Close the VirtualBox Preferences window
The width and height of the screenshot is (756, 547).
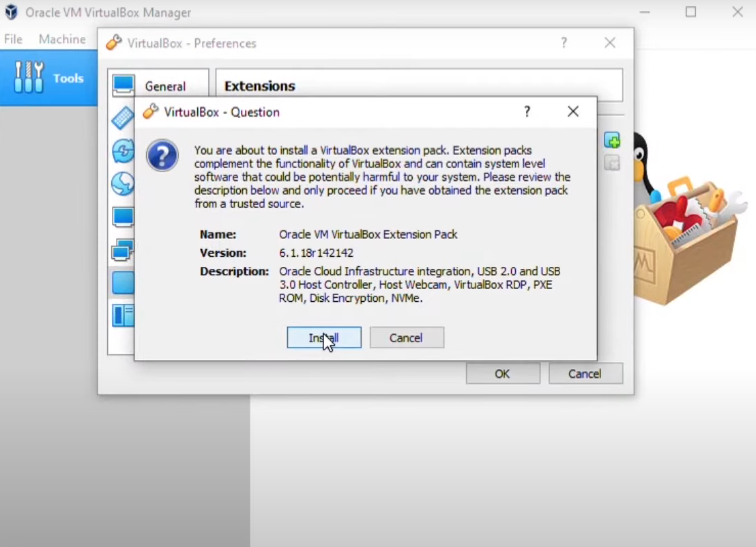click(610, 43)
